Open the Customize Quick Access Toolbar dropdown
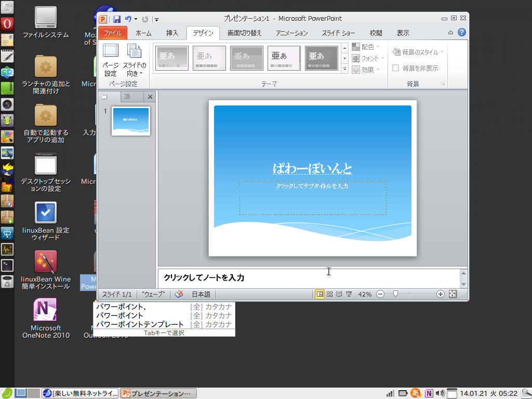The height and width of the screenshot is (399, 532). tap(157, 20)
